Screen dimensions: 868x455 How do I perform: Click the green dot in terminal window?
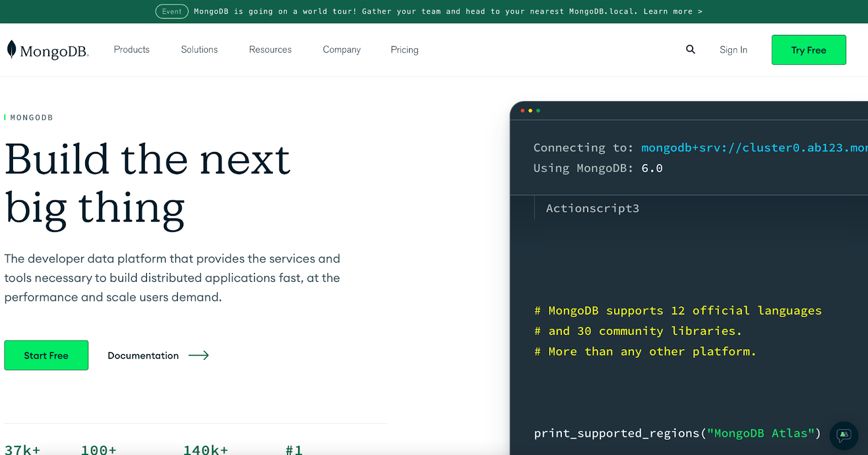(538, 111)
